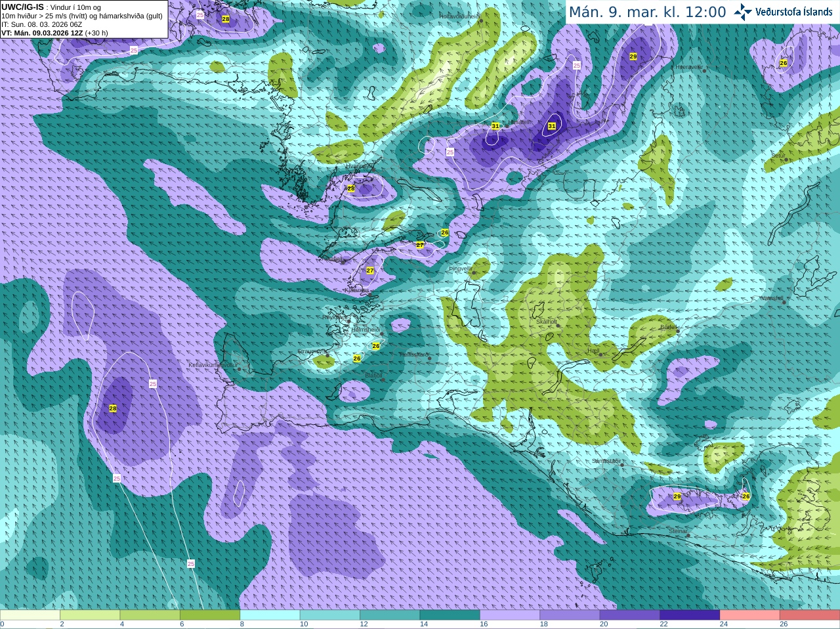Image resolution: width=840 pixels, height=629 pixels.
Task: Pick the 6–8 m/s olive legend color
Action: (x=210, y=615)
